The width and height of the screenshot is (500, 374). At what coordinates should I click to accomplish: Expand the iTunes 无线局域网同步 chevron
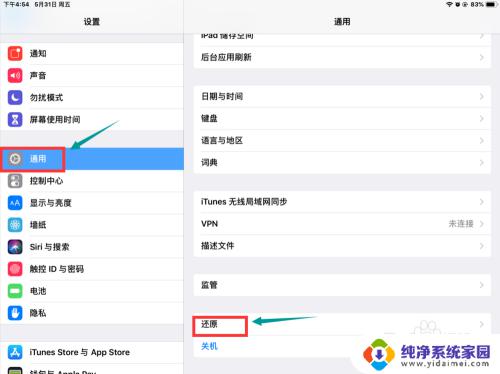click(x=482, y=202)
